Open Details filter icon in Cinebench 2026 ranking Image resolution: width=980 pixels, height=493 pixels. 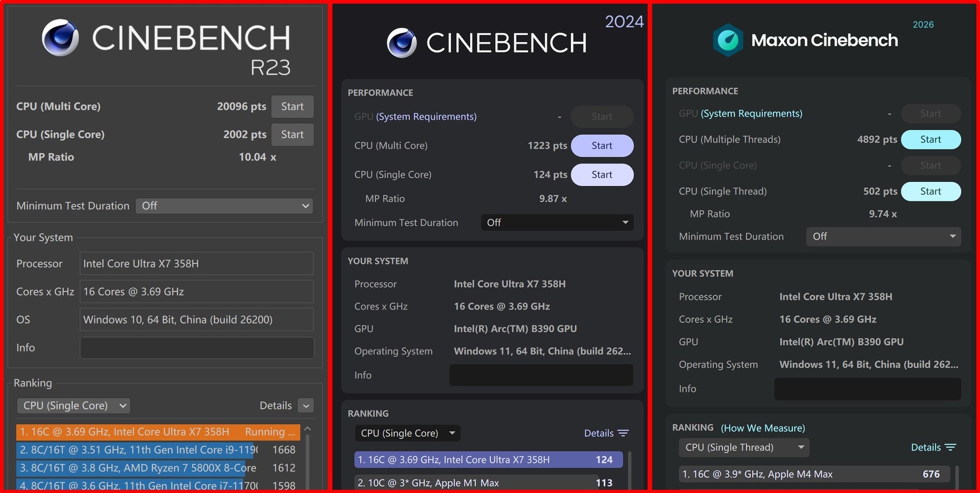click(951, 447)
